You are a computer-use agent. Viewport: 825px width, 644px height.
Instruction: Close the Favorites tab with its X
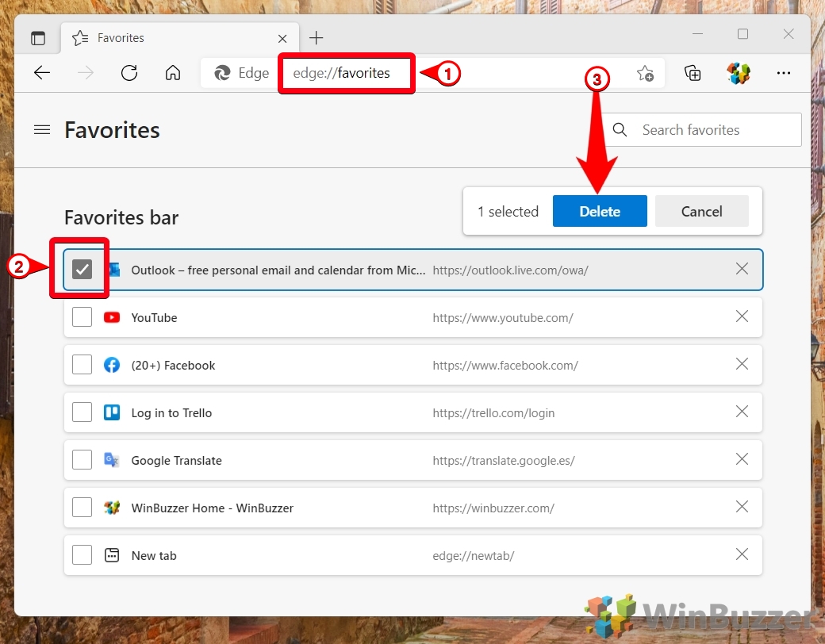[x=282, y=38]
